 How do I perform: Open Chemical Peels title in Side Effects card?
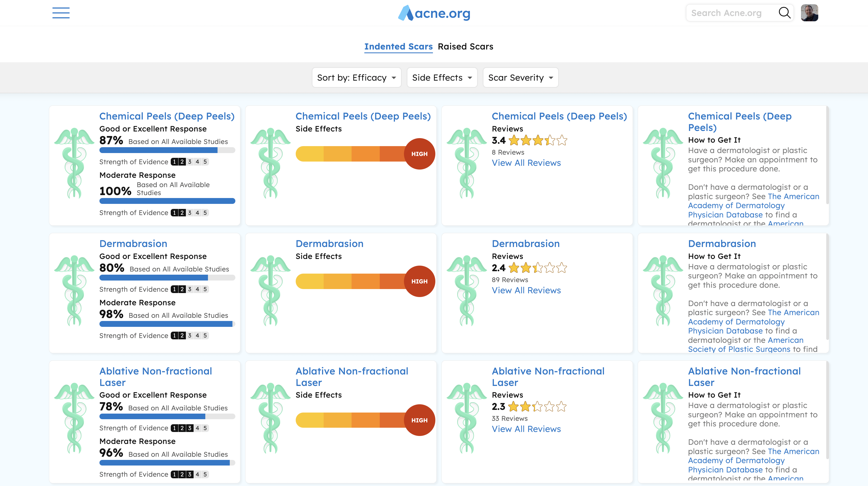pyautogui.click(x=363, y=116)
